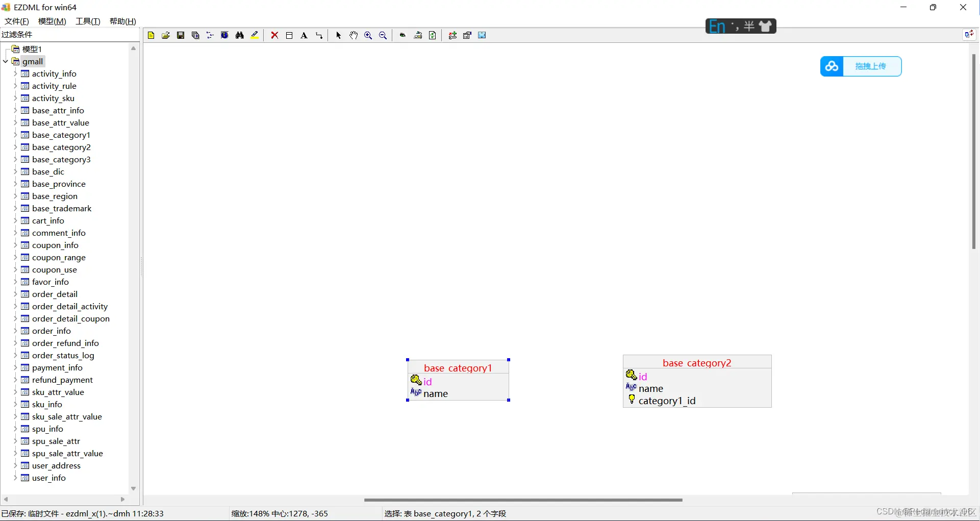Click base_category1 table title in diagram

(458, 368)
